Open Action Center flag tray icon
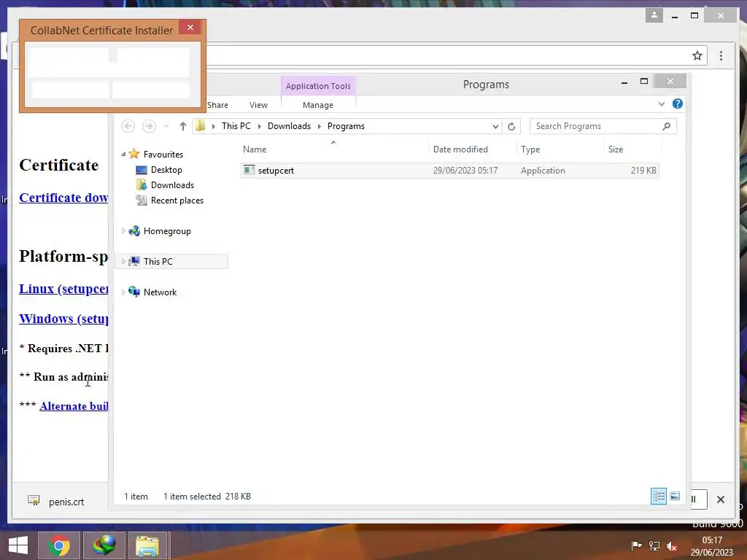Screen dimensions: 747x560 click(x=636, y=545)
